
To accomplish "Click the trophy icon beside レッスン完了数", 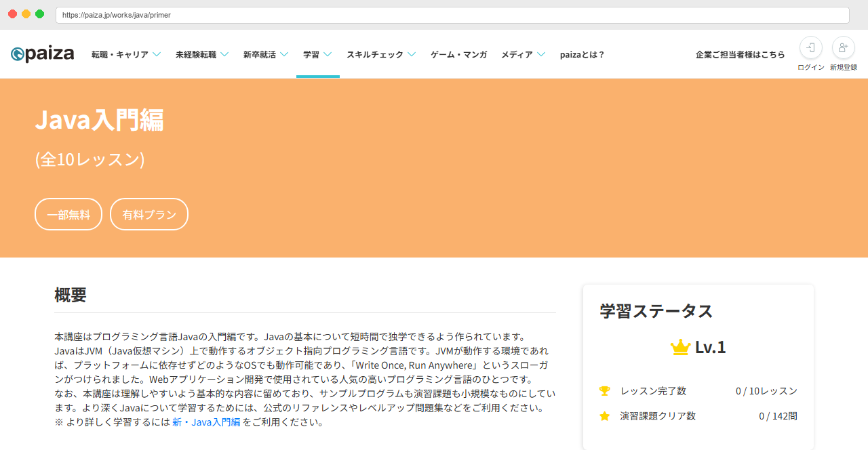I will 605,391.
